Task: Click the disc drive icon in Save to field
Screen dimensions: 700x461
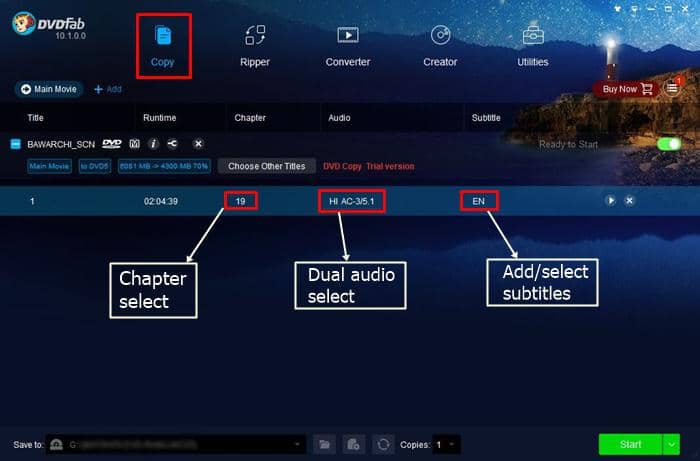Action: (x=56, y=444)
